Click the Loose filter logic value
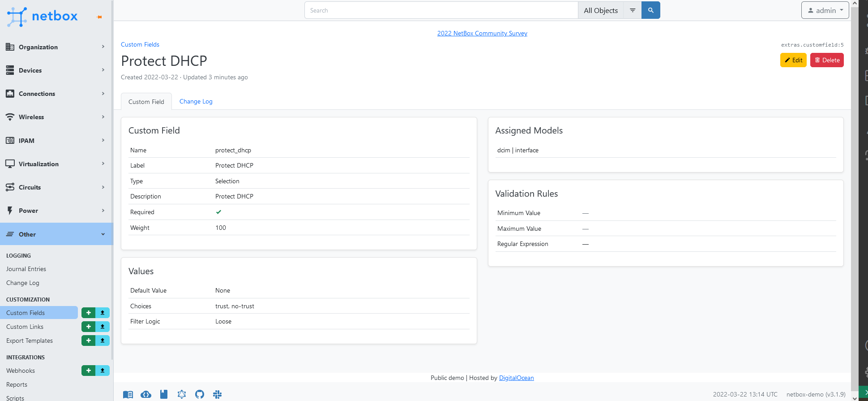The image size is (868, 401). tap(223, 321)
